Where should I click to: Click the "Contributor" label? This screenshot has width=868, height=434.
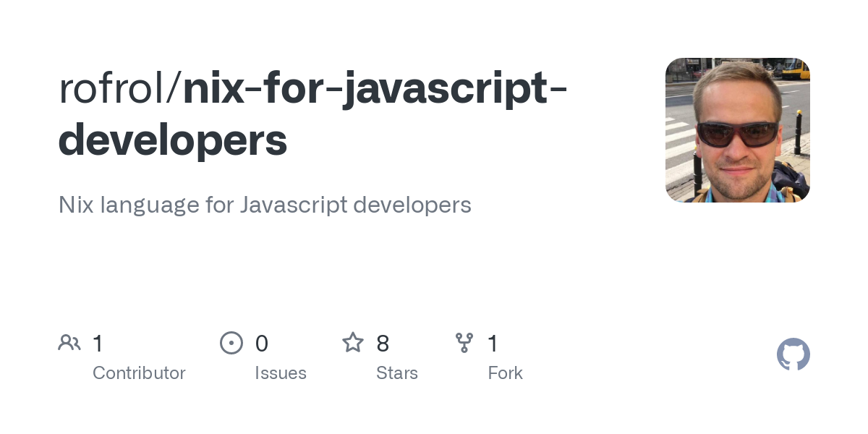tap(139, 373)
